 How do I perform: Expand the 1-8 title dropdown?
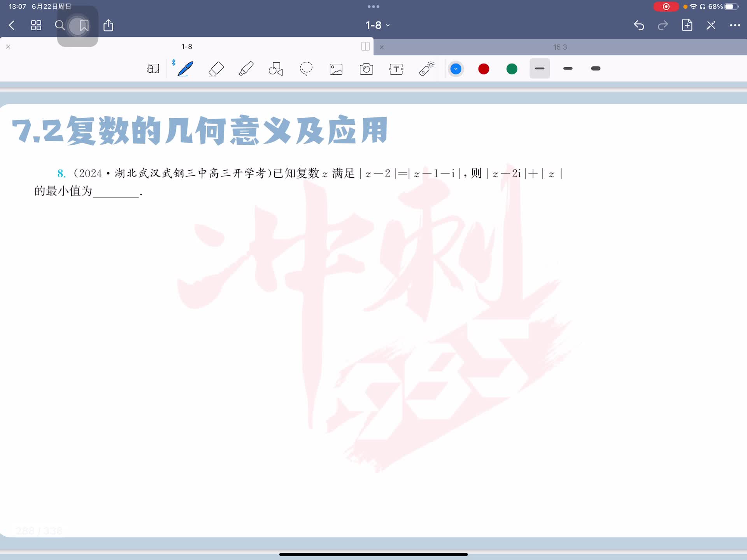point(377,25)
